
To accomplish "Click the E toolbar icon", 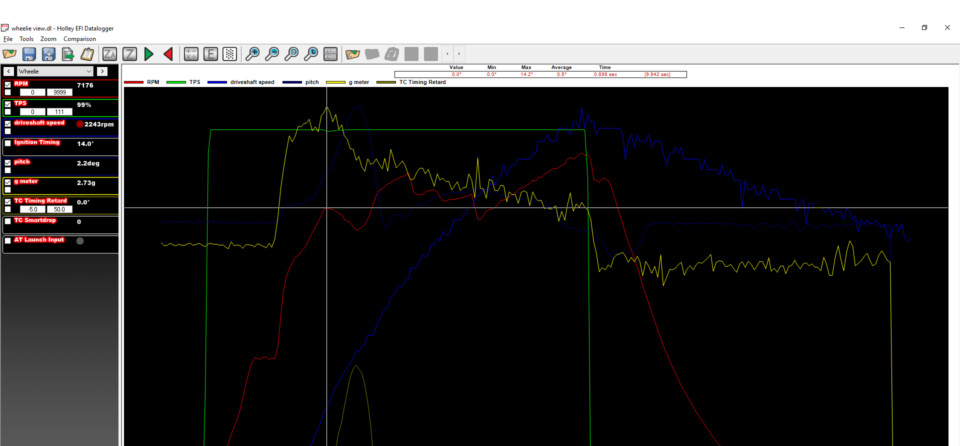I will coord(211,54).
